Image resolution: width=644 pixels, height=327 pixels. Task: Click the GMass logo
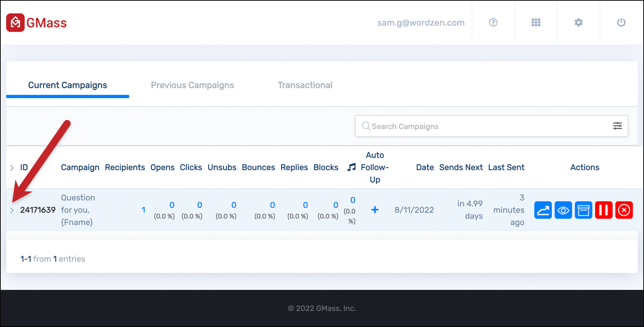click(36, 23)
